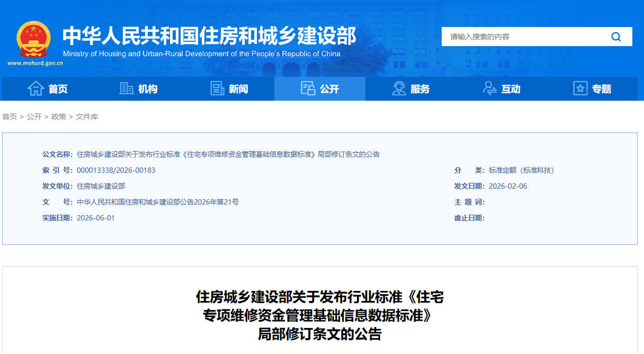The image size is (644, 354).
Task: Click the national emblem logo
Action: point(34,38)
